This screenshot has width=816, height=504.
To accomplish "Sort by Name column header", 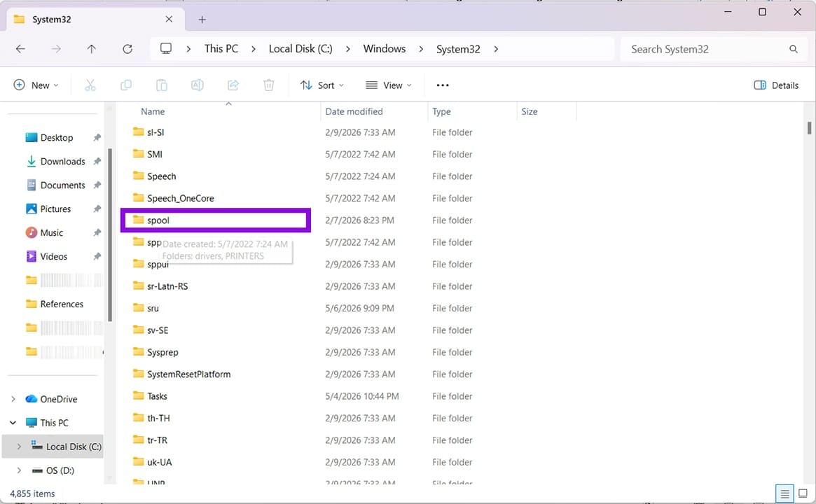I will click(x=153, y=111).
